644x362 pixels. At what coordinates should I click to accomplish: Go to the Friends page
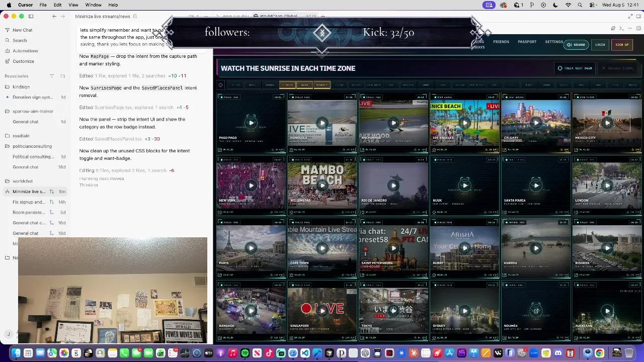(x=501, y=42)
